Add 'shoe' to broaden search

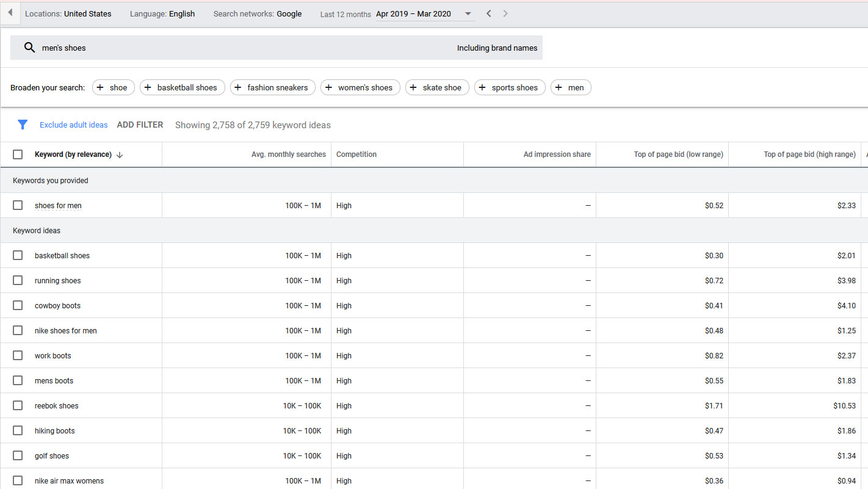(x=114, y=87)
